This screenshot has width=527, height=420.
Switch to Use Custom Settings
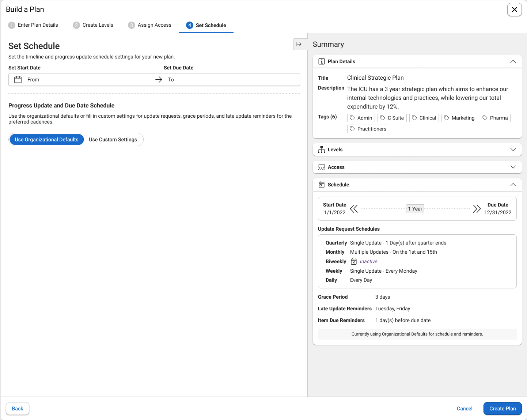coord(113,140)
